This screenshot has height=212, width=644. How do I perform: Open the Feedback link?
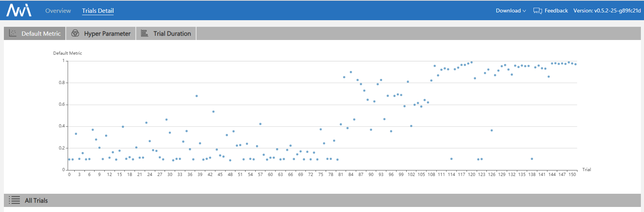[x=556, y=11]
